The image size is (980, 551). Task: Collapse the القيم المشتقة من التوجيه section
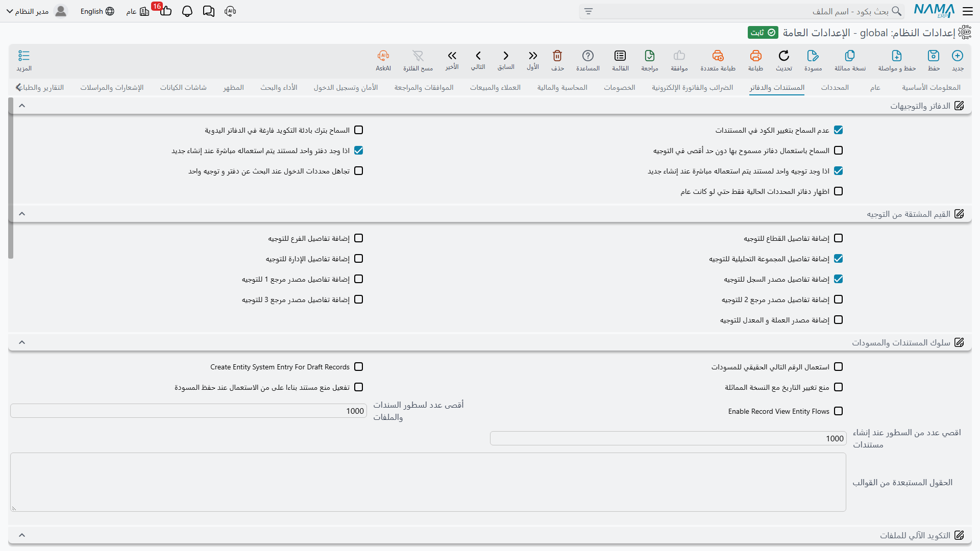[22, 214]
